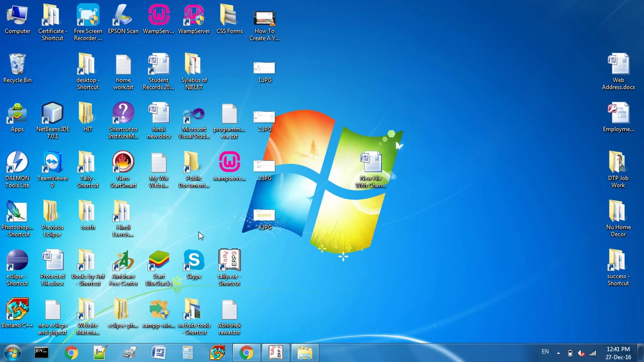The width and height of the screenshot is (644, 362).
Task: Select the tally.exe - Shortcut desktop icon
Action: 229,268
